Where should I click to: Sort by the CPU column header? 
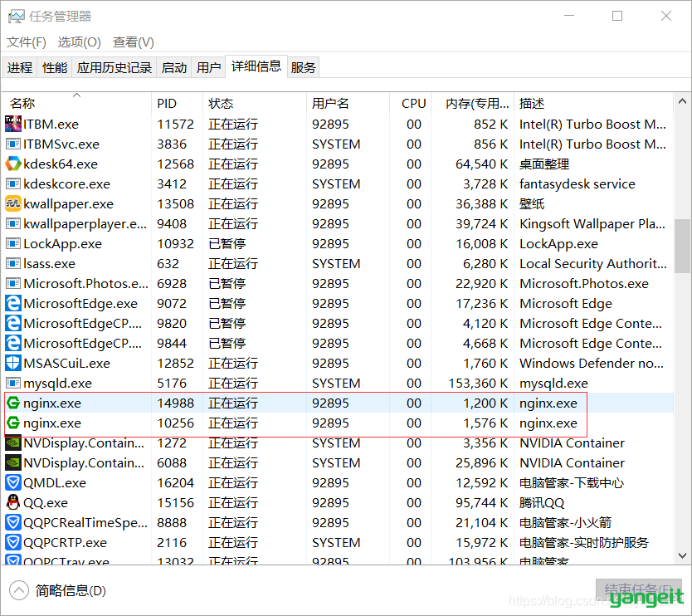point(411,103)
